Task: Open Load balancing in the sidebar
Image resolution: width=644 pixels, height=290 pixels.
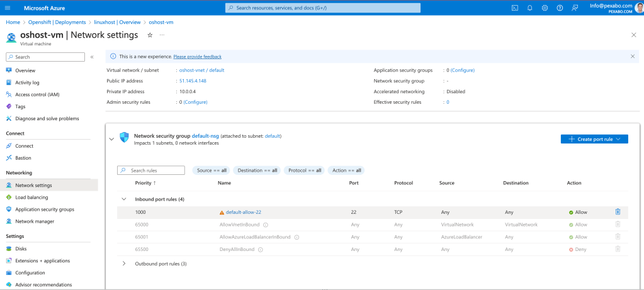Action: point(31,198)
